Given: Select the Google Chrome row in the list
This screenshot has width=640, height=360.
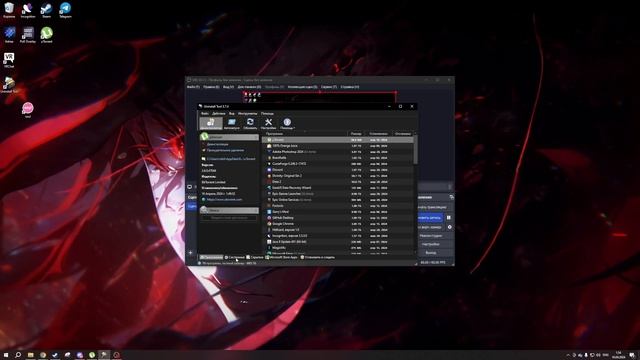Looking at the screenshot, I should (x=338, y=224).
